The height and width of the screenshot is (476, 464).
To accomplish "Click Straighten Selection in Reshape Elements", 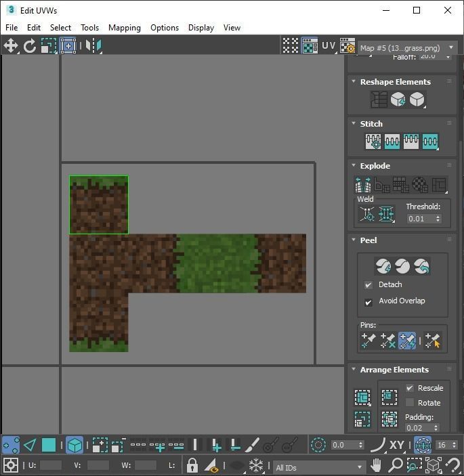I will [379, 100].
